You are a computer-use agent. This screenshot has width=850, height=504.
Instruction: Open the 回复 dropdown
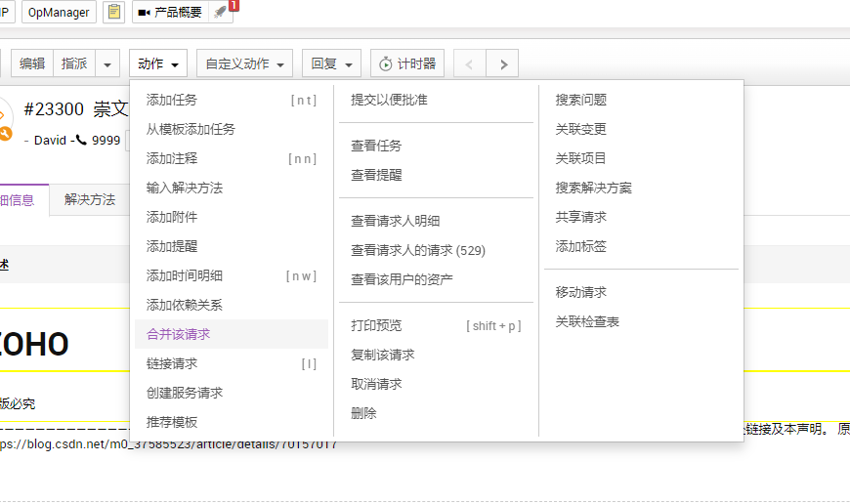(331, 64)
